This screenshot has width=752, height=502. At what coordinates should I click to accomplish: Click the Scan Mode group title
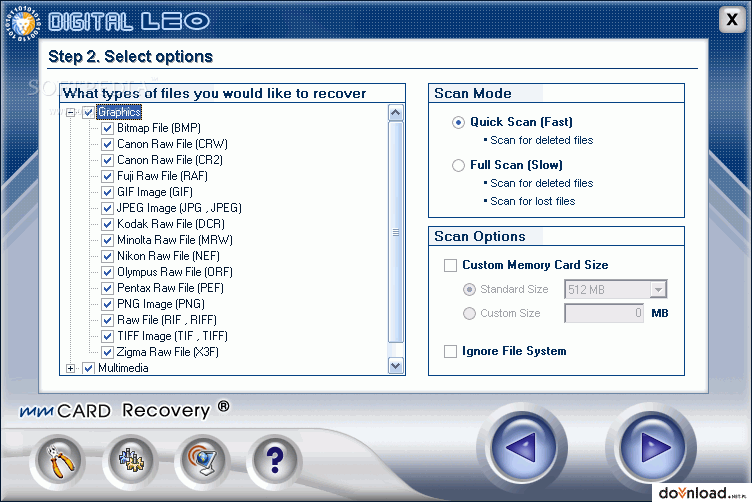coord(473,93)
